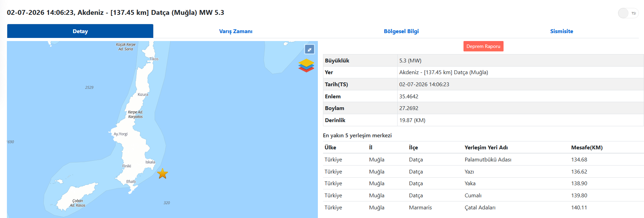Viewport: 644px width, 218px height.
Task: Select the Derinlik value 19.87 (KM)
Action: pyautogui.click(x=412, y=120)
